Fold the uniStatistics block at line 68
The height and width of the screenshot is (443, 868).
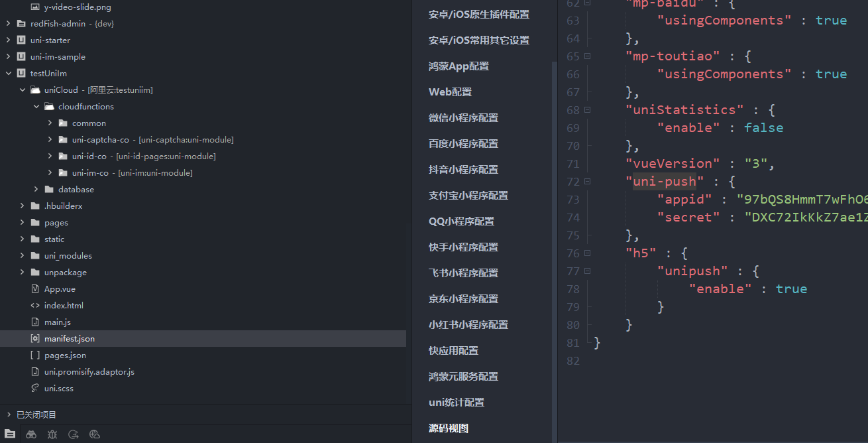(588, 110)
